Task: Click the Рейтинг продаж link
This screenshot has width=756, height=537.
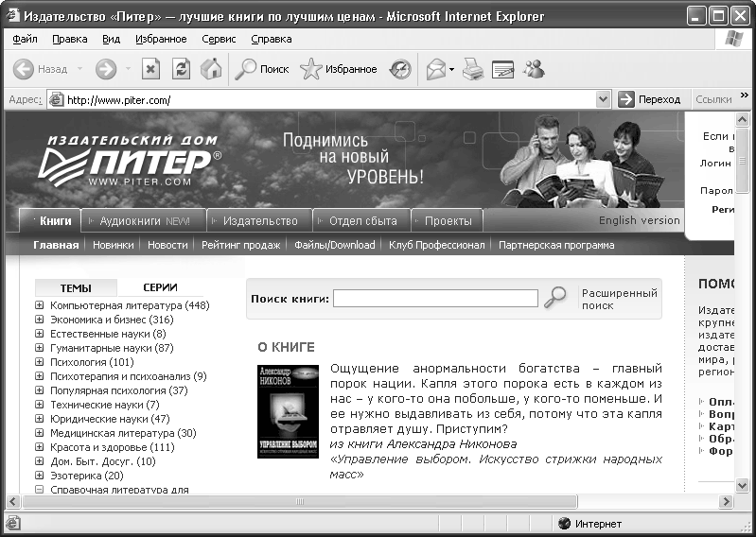Action: (240, 245)
